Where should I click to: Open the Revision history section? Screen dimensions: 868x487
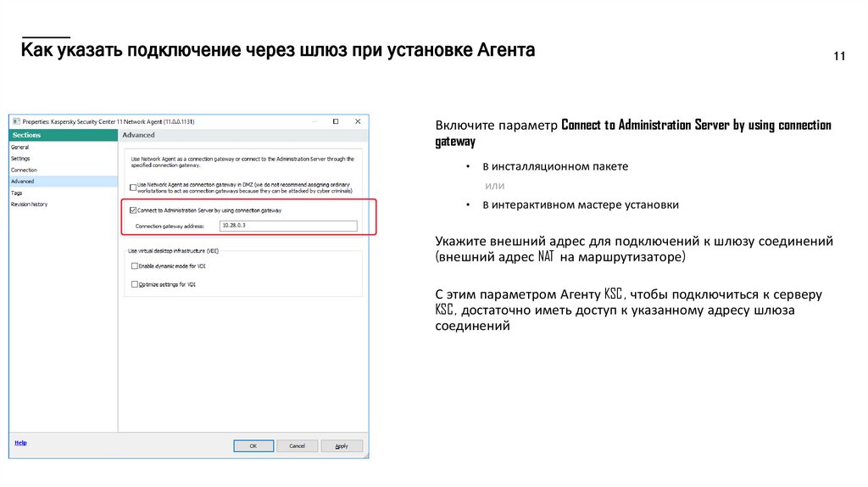pyautogui.click(x=30, y=204)
